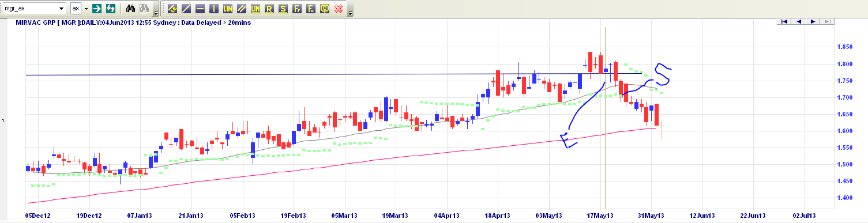Viewport: 868px width, 223px height.
Task: Select the zigzag trend line drawing tool
Action: click(x=172, y=9)
